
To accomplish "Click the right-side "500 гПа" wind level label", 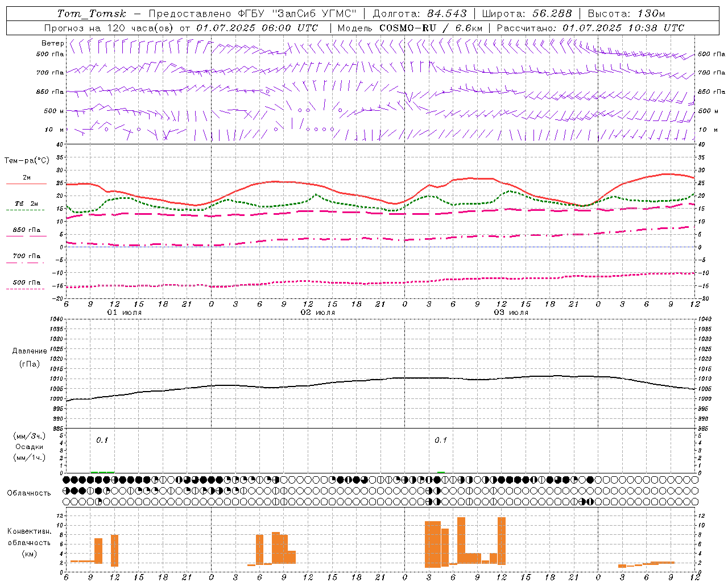I will click(x=712, y=54).
